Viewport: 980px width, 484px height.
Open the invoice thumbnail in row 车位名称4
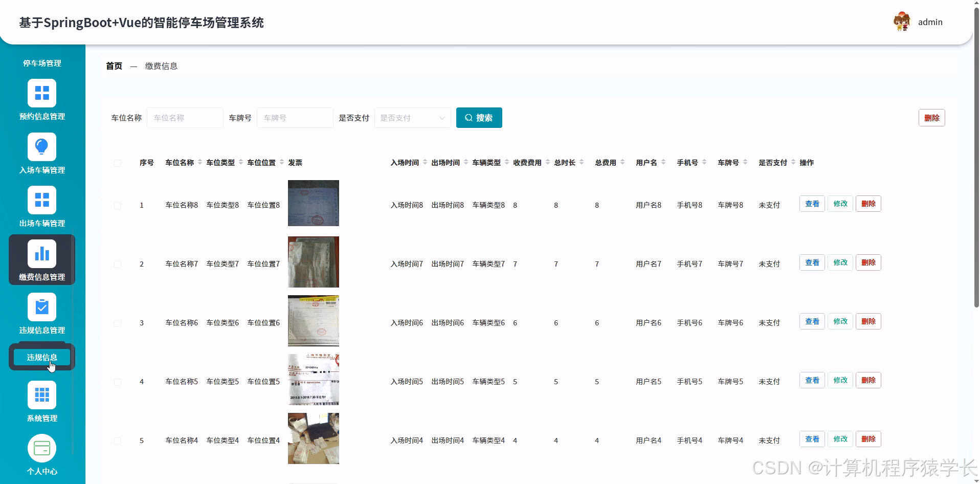click(314, 438)
